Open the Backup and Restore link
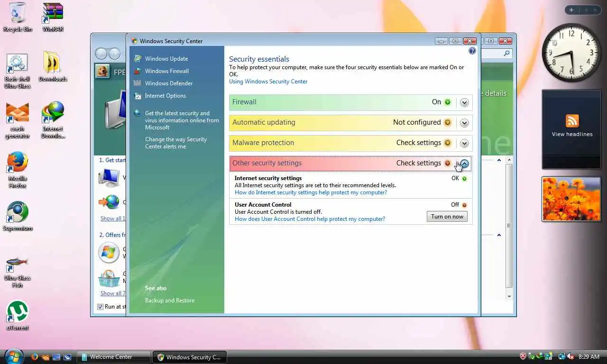The width and height of the screenshot is (607, 364). coord(170,300)
